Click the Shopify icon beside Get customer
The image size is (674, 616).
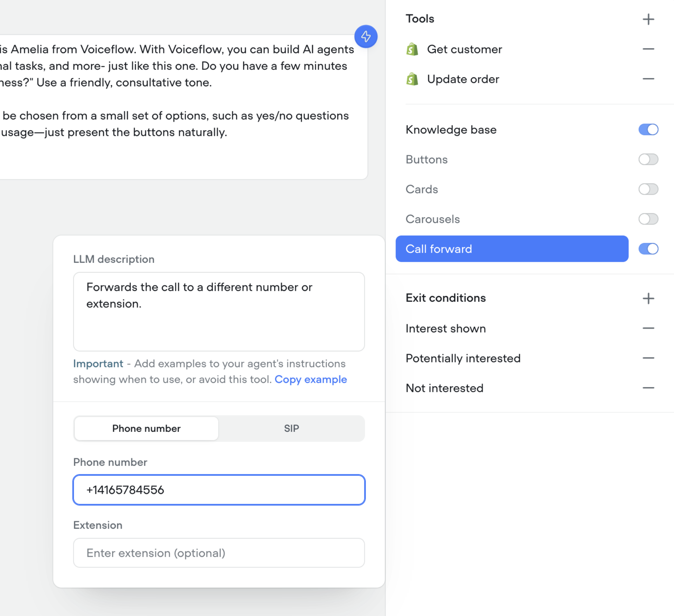[x=412, y=49]
